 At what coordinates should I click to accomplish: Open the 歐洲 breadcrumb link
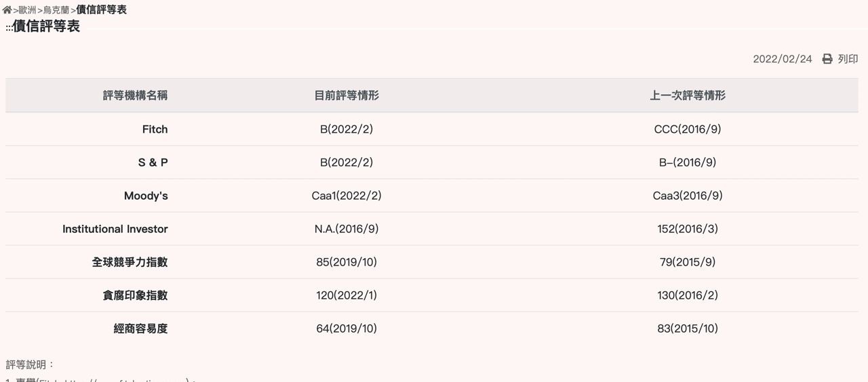(28, 10)
